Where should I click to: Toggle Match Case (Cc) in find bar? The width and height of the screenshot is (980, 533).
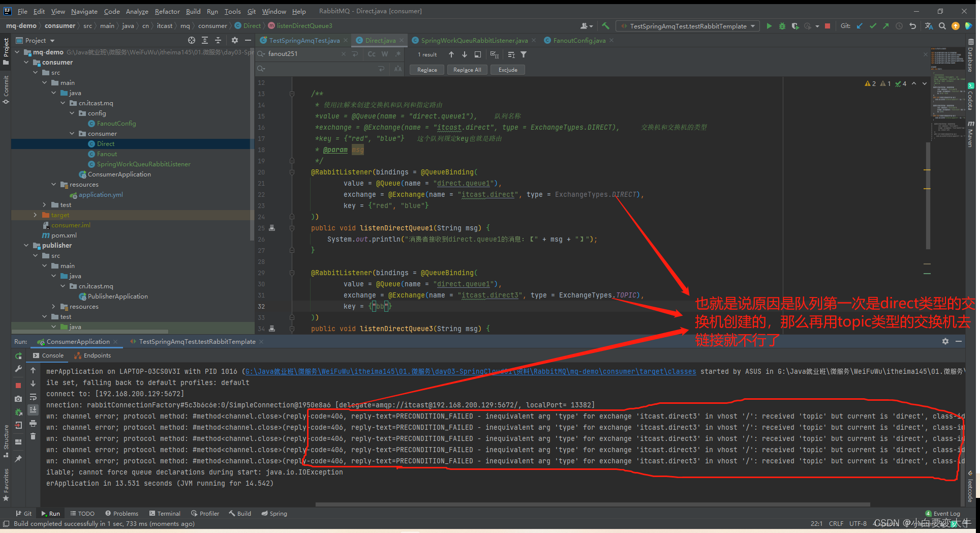click(372, 54)
